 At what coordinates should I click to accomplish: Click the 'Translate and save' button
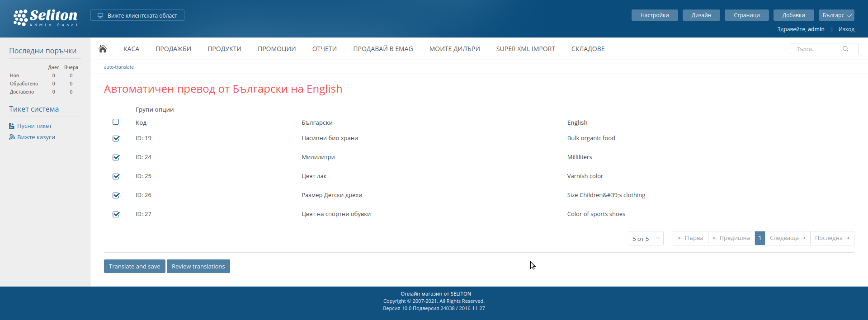pos(134,267)
